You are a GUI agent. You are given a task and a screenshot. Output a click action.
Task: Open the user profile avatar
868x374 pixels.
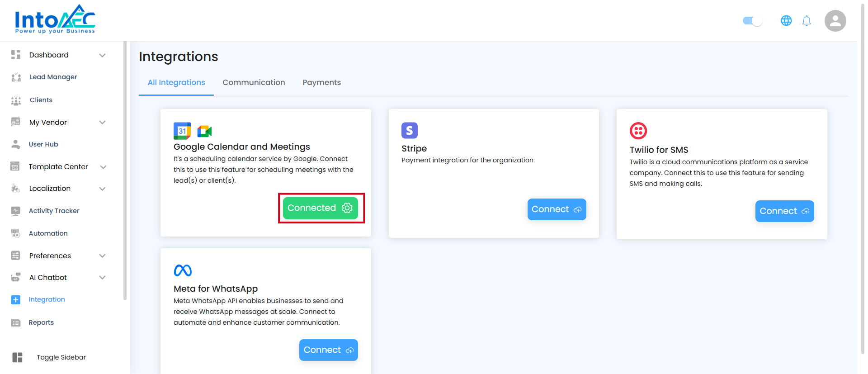pyautogui.click(x=835, y=21)
